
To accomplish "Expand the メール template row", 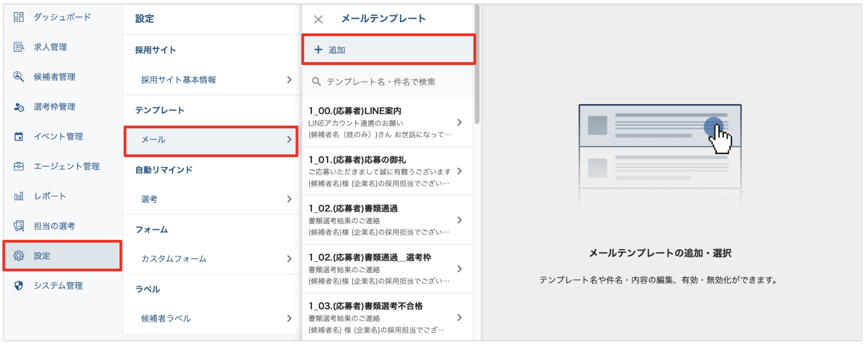I will pos(211,140).
